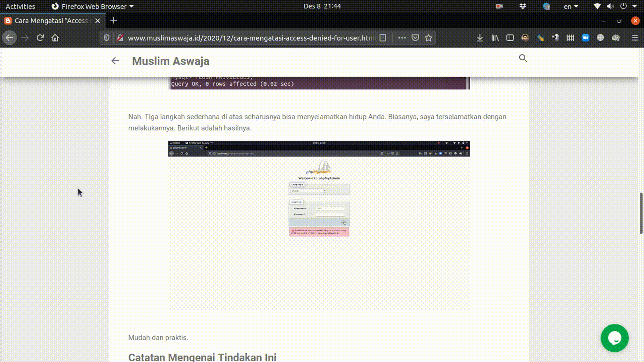Toggle reader view in the address bar
This screenshot has height=362, width=644.
[383, 38]
